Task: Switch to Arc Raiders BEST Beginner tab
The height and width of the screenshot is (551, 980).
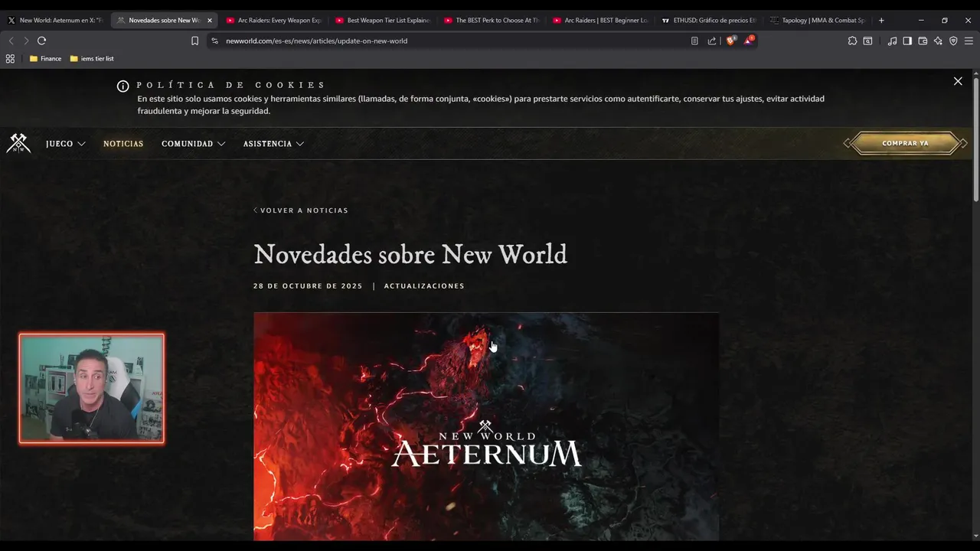Action: pyautogui.click(x=600, y=21)
